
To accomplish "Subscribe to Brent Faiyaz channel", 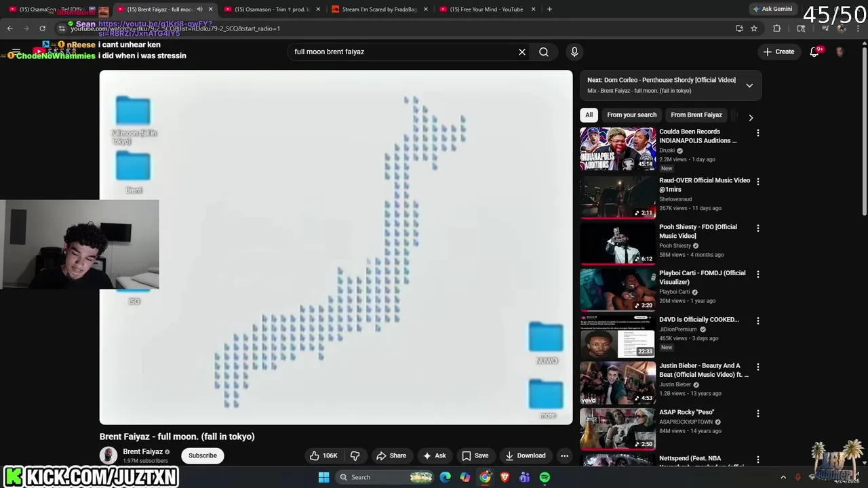I will (x=203, y=455).
